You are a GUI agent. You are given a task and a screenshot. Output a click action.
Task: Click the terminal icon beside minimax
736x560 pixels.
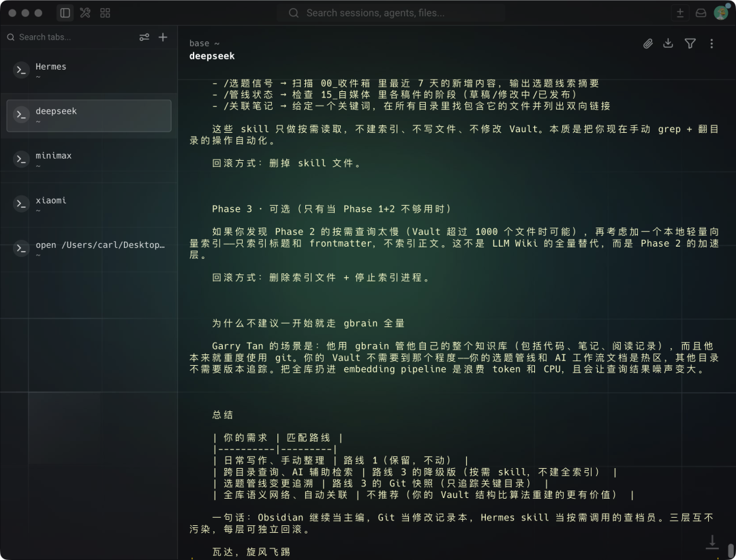21,159
